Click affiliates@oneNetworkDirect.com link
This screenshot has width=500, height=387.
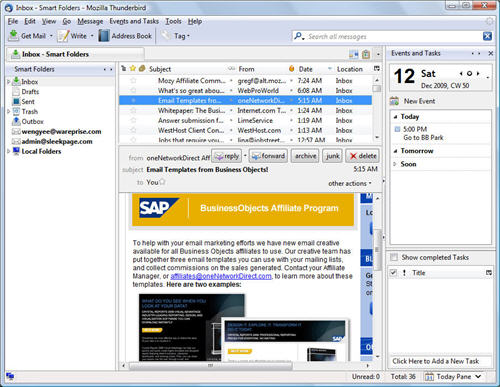[x=221, y=276]
